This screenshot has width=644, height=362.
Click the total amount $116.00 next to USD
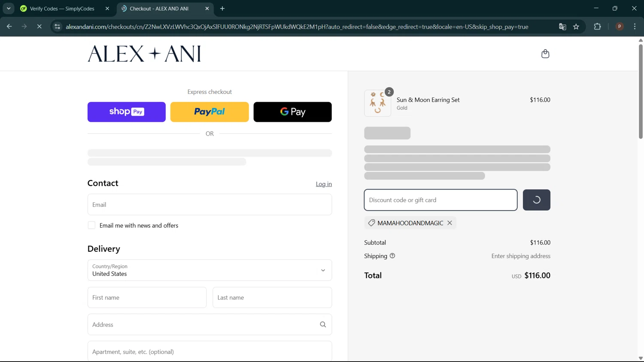point(538,275)
